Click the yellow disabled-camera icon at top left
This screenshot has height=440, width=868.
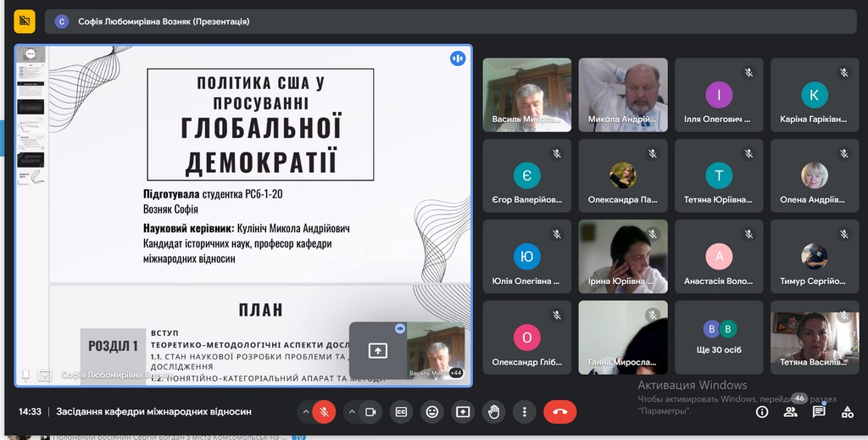pos(25,20)
